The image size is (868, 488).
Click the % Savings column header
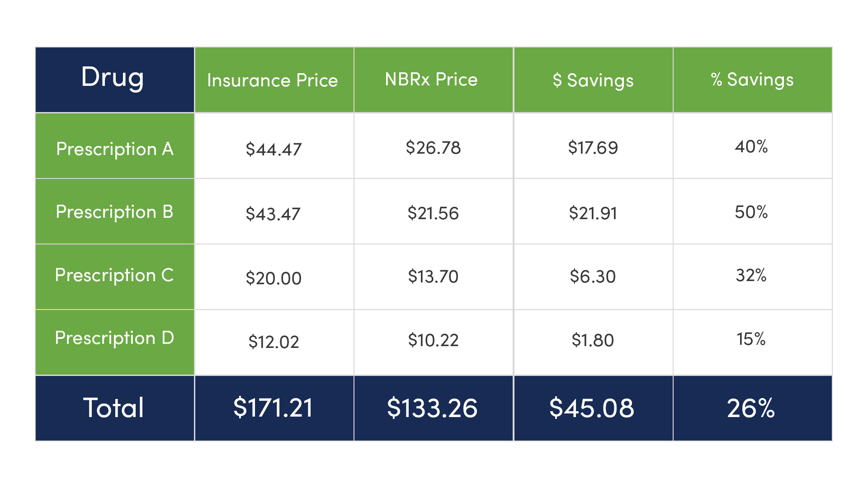point(752,80)
